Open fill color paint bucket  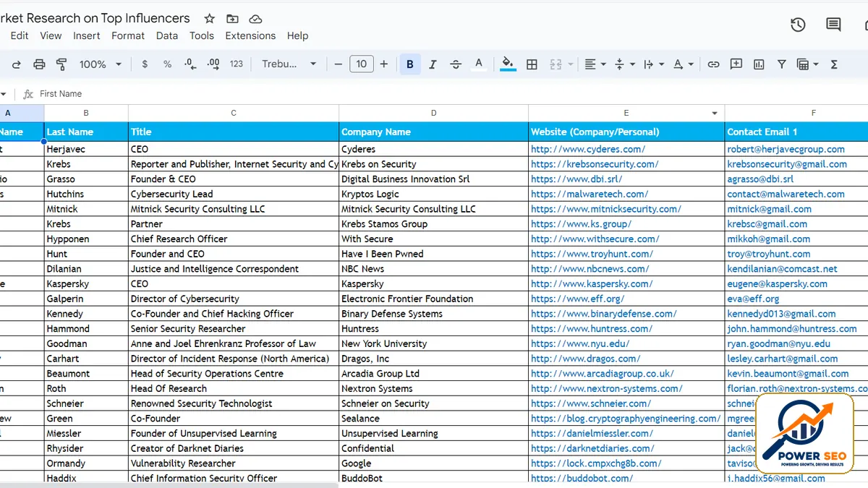click(x=508, y=64)
